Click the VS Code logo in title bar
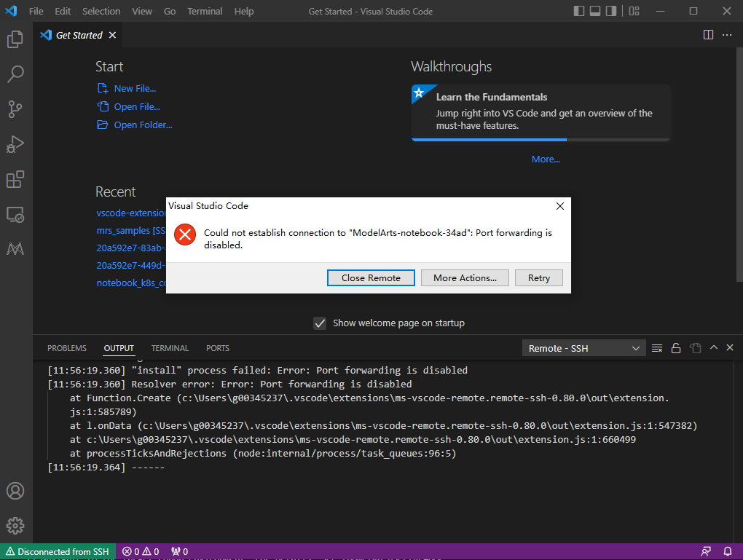This screenshot has width=743, height=560. 12,11
